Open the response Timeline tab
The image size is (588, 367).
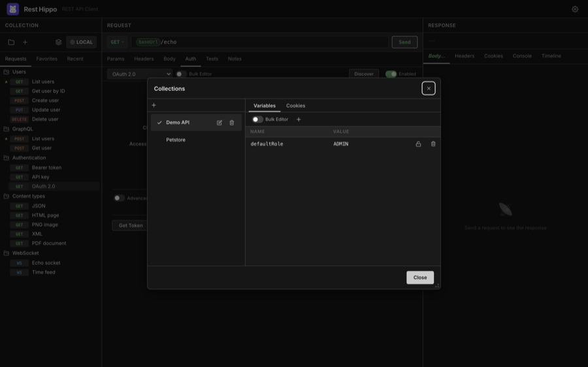pyautogui.click(x=551, y=56)
